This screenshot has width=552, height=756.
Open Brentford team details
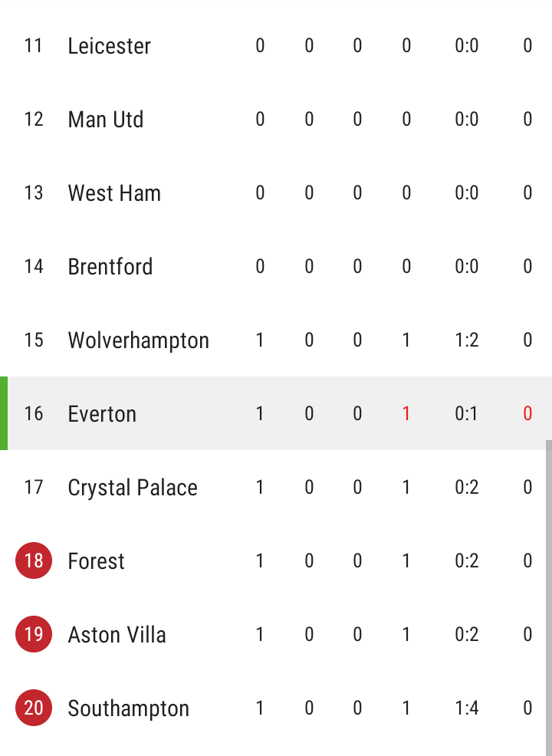[x=276, y=266]
